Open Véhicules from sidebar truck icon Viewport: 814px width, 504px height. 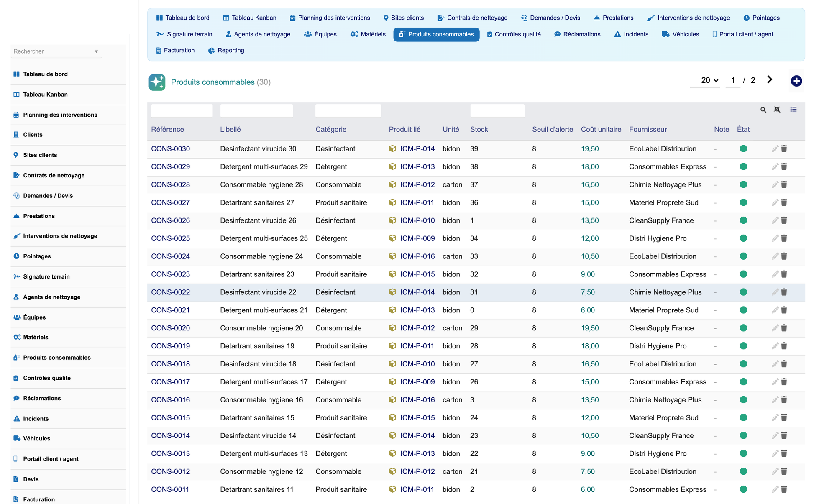[17, 438]
